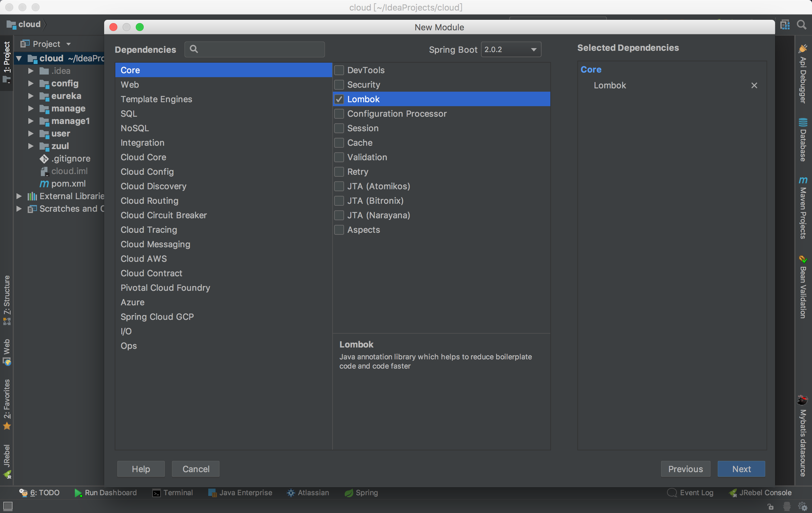This screenshot has width=812, height=513.
Task: Click the Next button
Action: point(741,469)
